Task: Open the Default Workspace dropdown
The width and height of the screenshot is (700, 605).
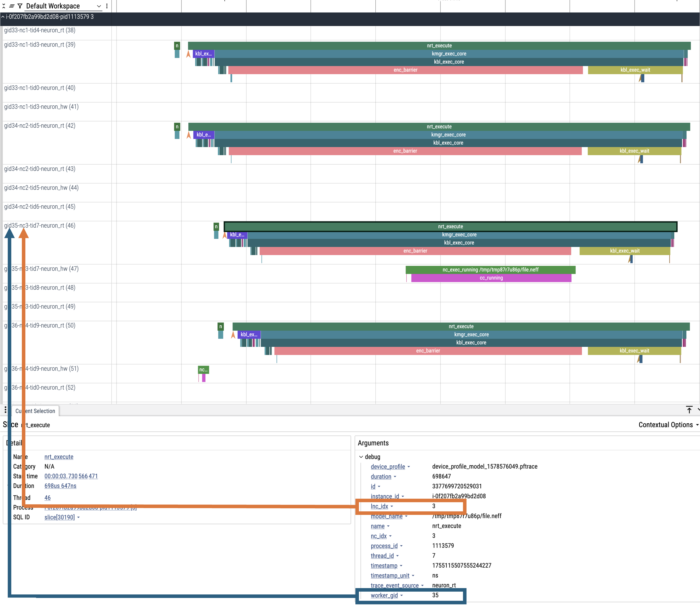Action: [99, 6]
